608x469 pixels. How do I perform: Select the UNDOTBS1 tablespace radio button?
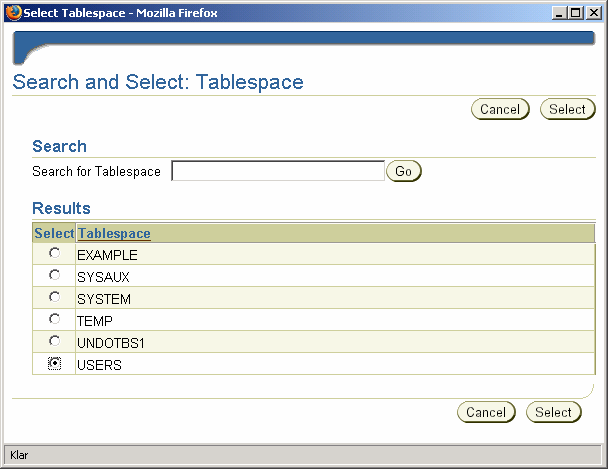(54, 341)
